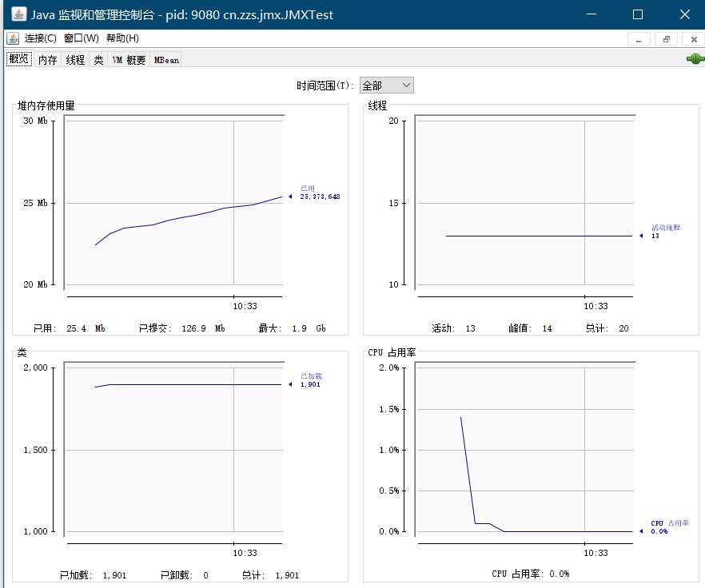Switch to the 内存 tab
The image size is (705, 588).
pos(47,60)
